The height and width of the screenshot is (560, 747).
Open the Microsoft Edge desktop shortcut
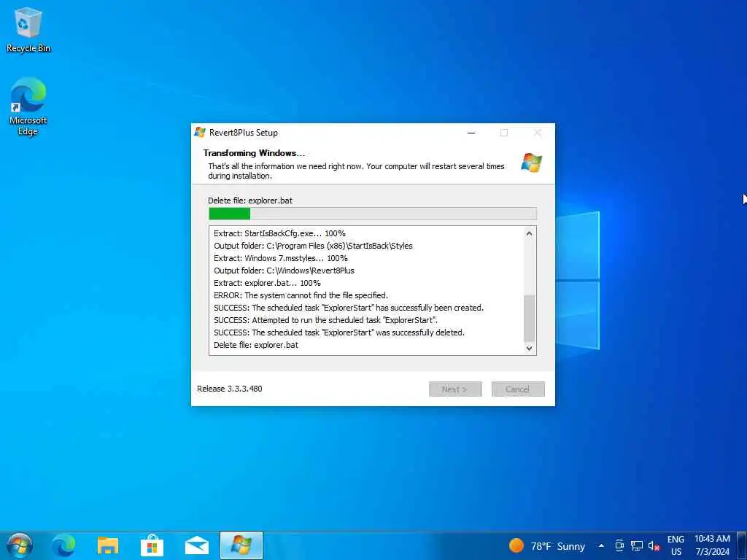pyautogui.click(x=28, y=106)
